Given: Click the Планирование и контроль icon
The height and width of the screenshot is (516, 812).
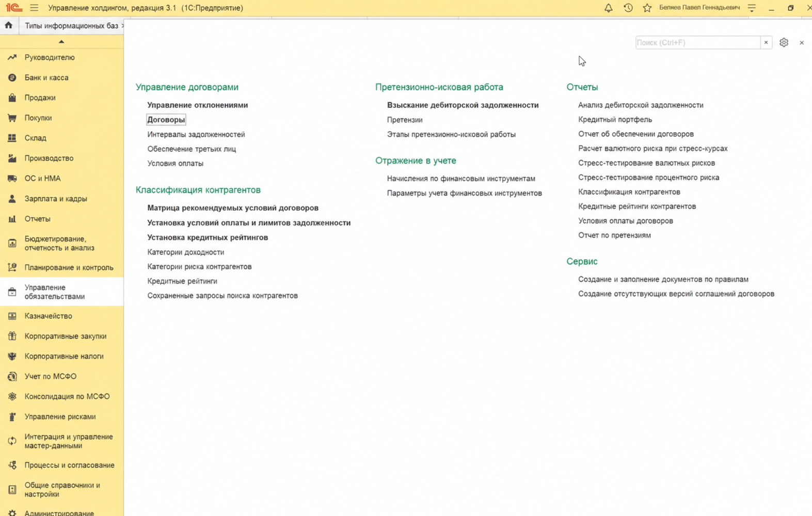Looking at the screenshot, I should point(12,267).
